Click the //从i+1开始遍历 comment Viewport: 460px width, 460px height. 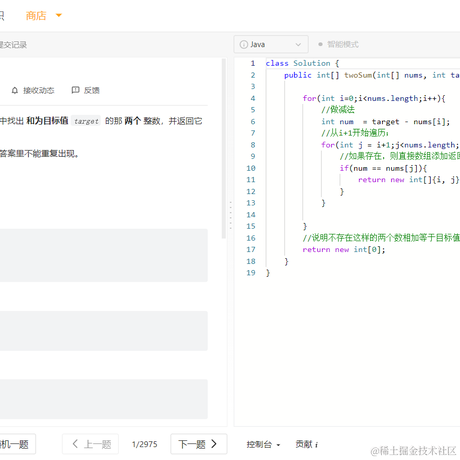[355, 133]
